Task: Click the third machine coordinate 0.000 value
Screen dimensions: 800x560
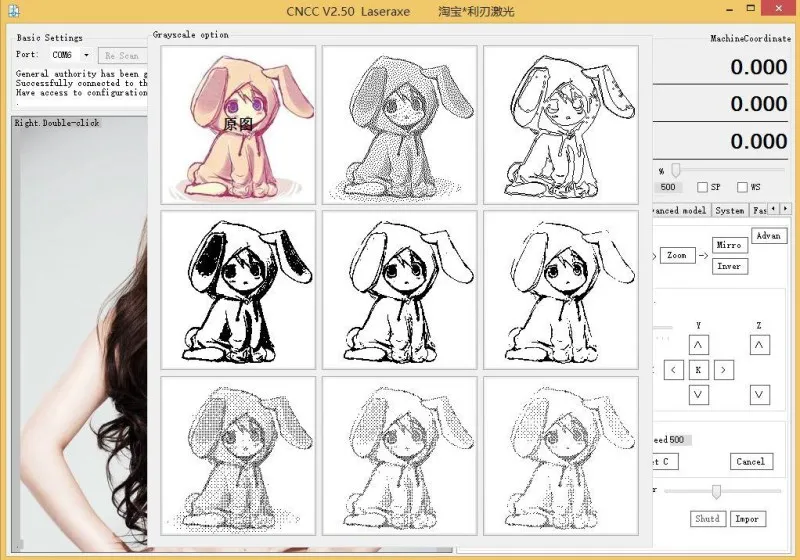Action: point(758,141)
